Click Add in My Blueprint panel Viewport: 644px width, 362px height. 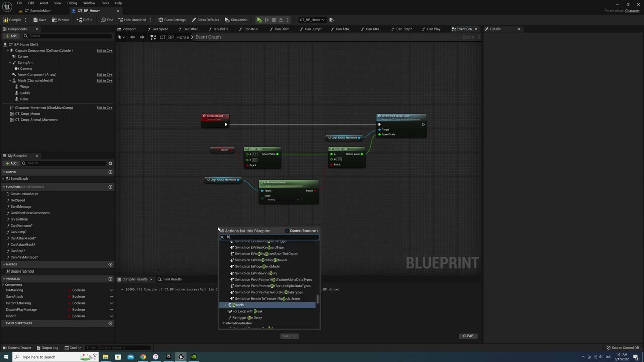(11, 163)
